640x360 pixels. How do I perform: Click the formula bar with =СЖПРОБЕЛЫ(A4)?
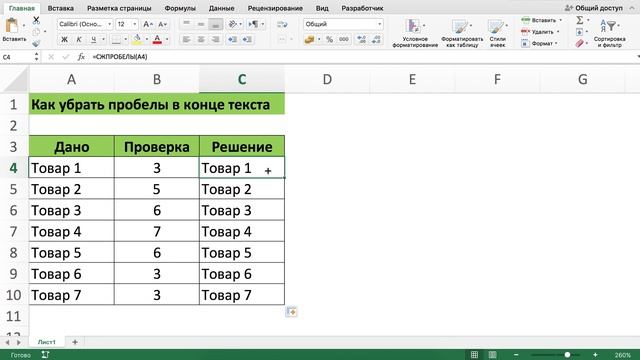[x=363, y=57]
